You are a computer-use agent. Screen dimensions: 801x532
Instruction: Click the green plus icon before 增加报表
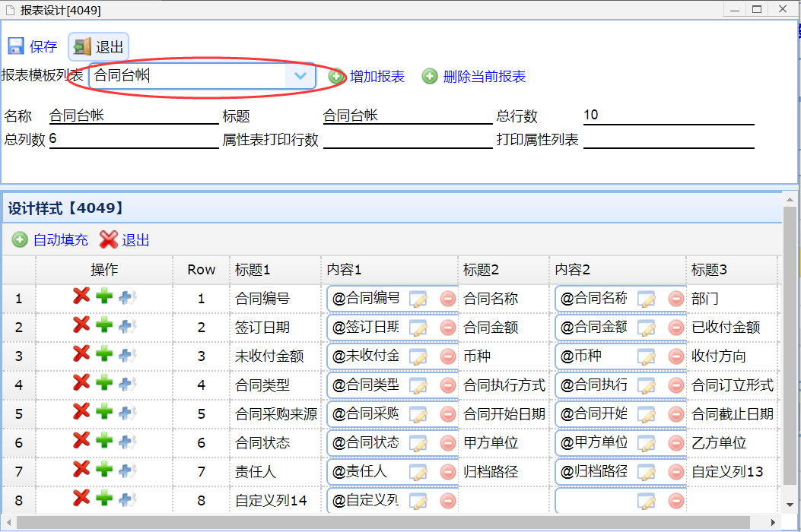(x=336, y=77)
